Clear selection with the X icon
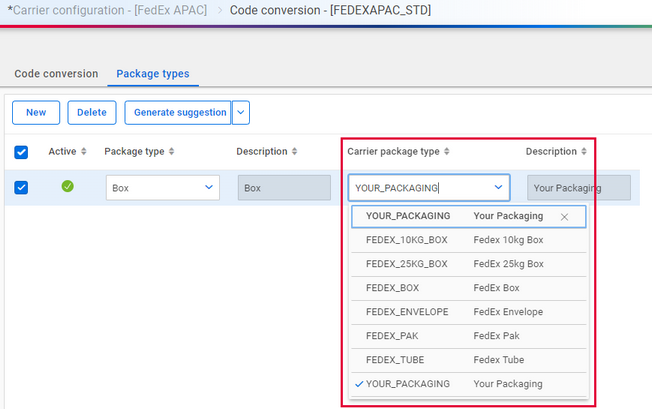Screen dimensions: 652x409 (x=564, y=217)
